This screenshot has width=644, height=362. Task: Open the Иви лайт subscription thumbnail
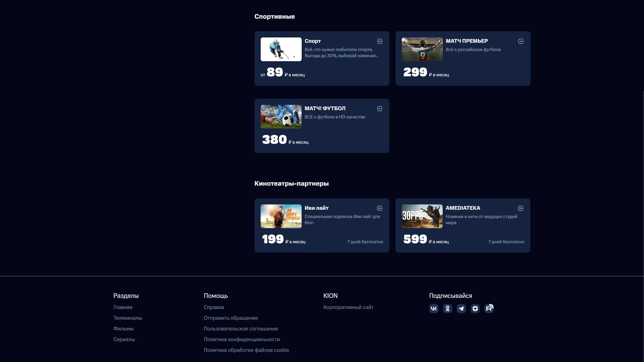[281, 216]
